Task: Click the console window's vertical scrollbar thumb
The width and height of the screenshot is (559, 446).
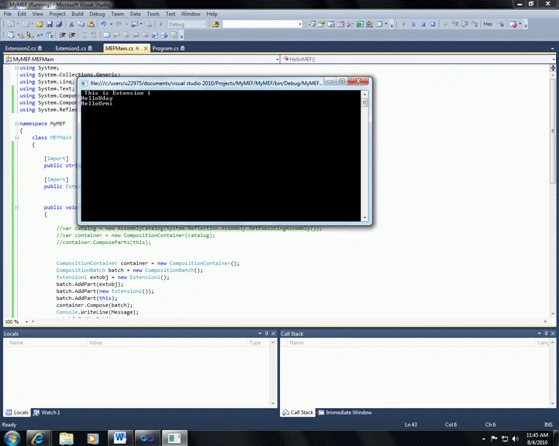Action: pos(364,103)
